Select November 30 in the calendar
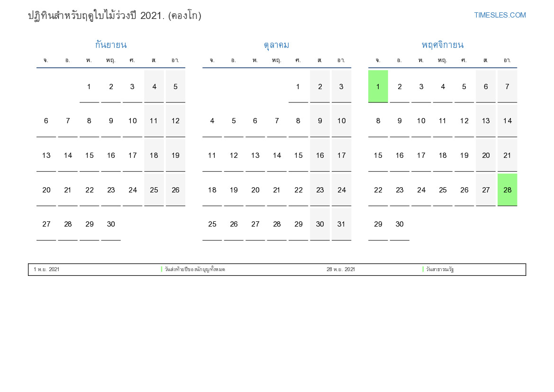The image size is (554, 392). pos(400,224)
